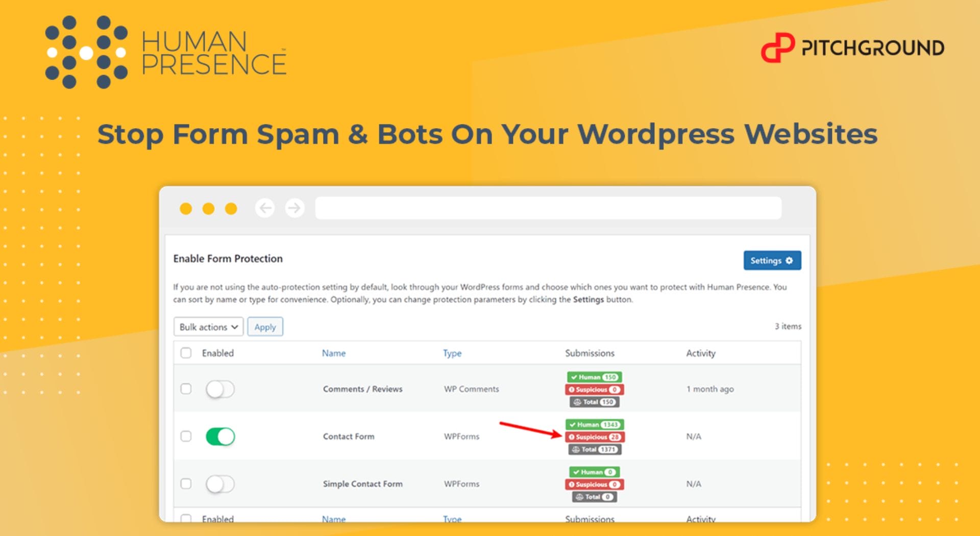Click the Human 150 badge for Comments
The width and height of the screenshot is (980, 536).
595,377
